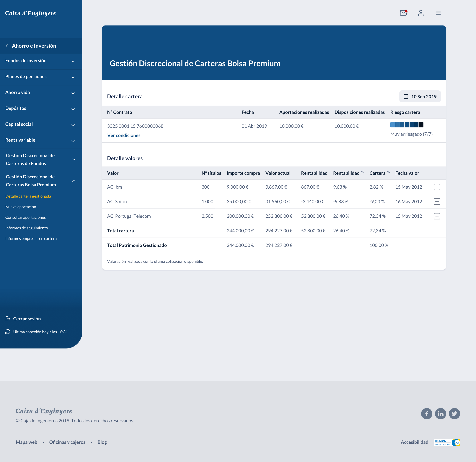The width and height of the screenshot is (476, 462).
Task: Click the Muy arriesgado (7/7) label
Action: (411, 134)
